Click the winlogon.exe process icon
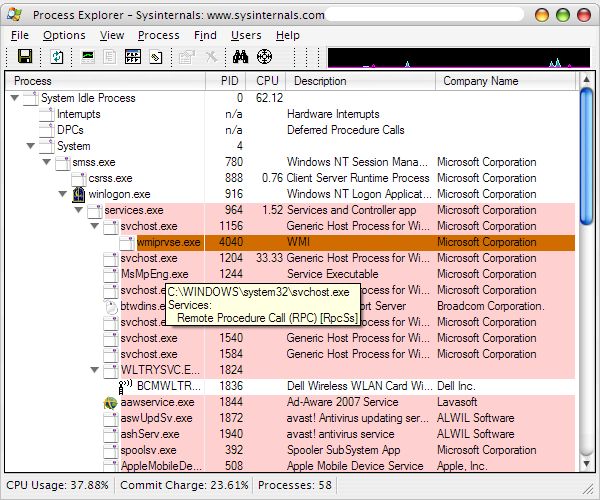Image resolution: width=600 pixels, height=500 pixels. pyautogui.click(x=79, y=194)
